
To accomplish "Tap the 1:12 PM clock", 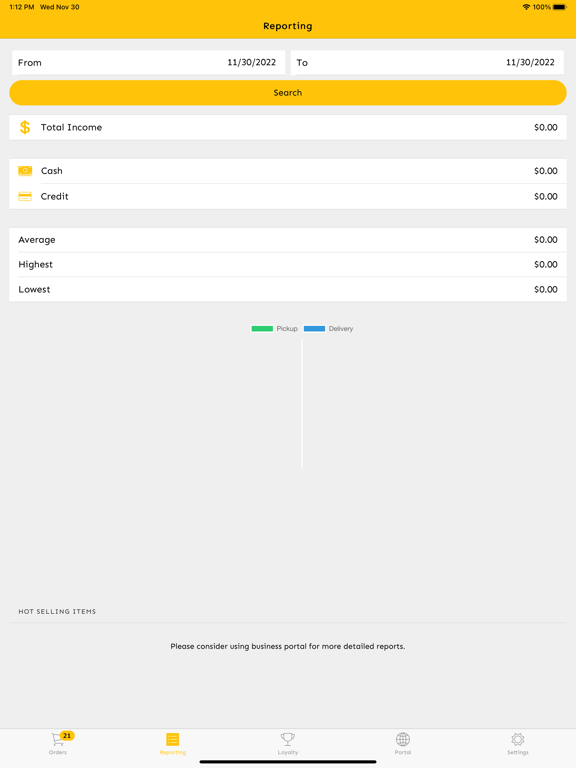I will click(22, 7).
